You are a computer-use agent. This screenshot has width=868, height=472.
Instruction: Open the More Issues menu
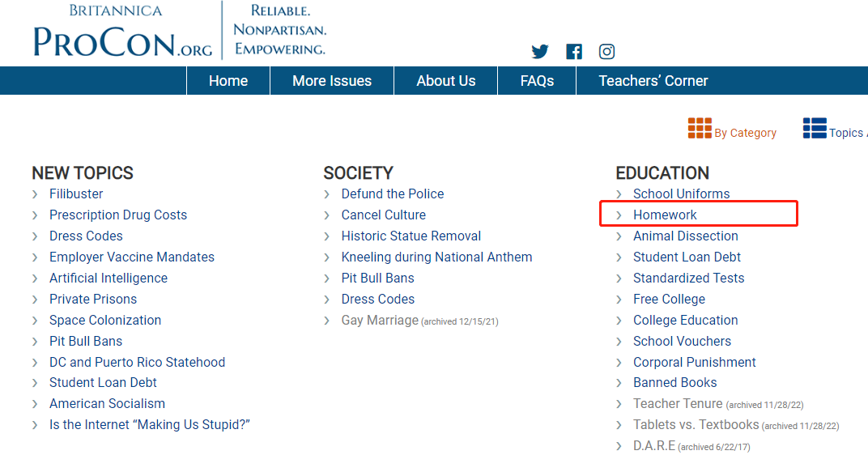coord(332,81)
